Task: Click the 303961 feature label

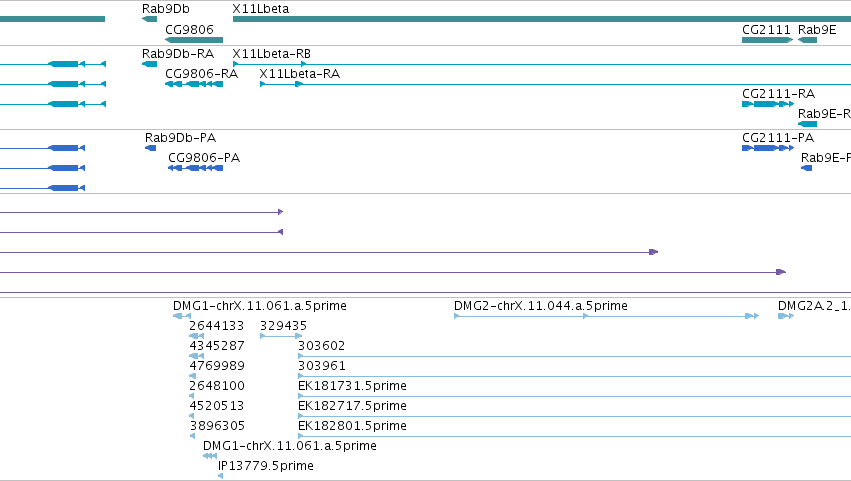Action: tap(321, 366)
